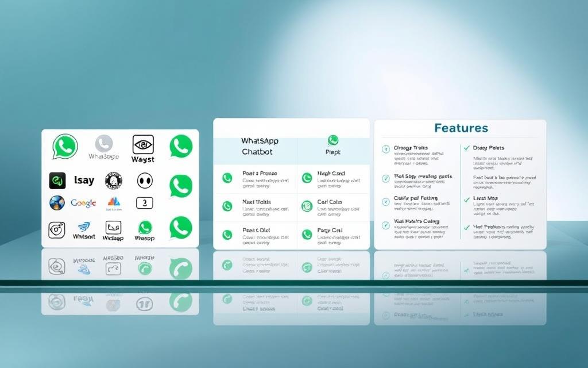Click the checkmark beside Lreat Mas

click(x=466, y=200)
